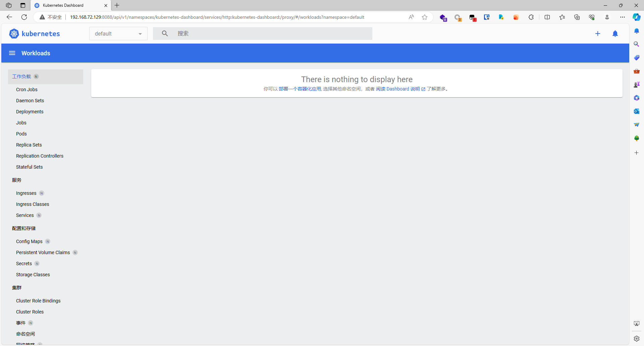Open Jobs in the side menu
Viewport: 644px width, 346px height.
21,123
